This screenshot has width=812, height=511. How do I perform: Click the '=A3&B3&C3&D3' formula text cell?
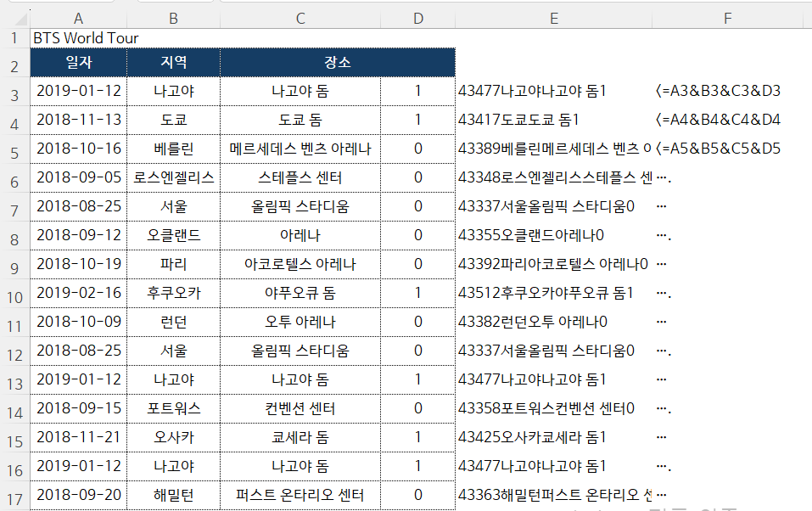pyautogui.click(x=728, y=91)
